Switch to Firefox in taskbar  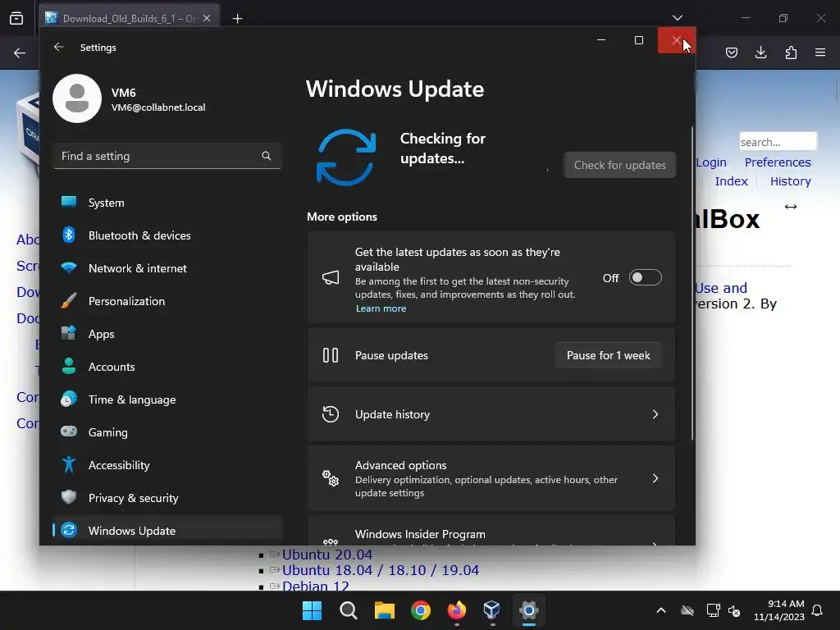point(456,610)
